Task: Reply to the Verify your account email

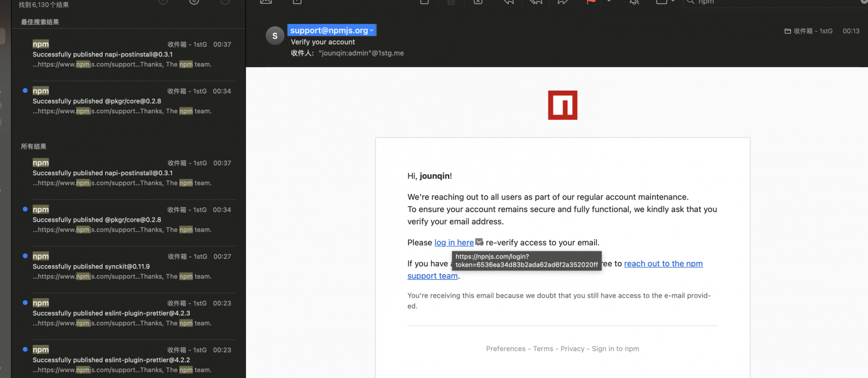Action: pyautogui.click(x=508, y=2)
